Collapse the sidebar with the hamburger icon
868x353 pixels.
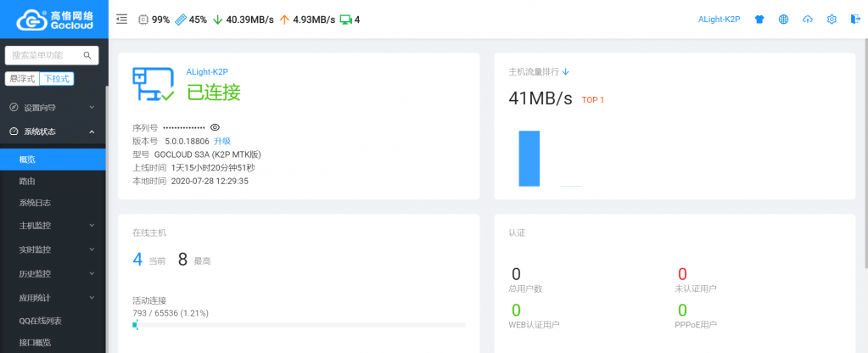(x=122, y=19)
